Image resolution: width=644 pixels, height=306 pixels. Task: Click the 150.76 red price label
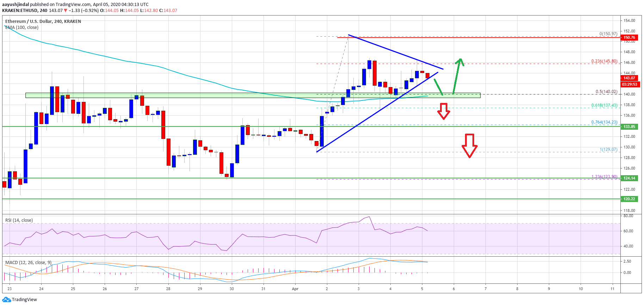tap(629, 37)
